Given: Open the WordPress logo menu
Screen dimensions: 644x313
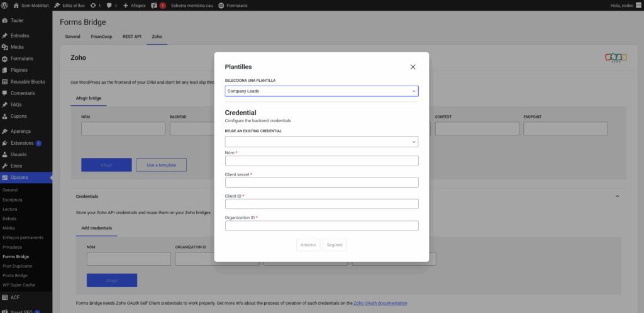Looking at the screenshot, I should pos(5,6).
